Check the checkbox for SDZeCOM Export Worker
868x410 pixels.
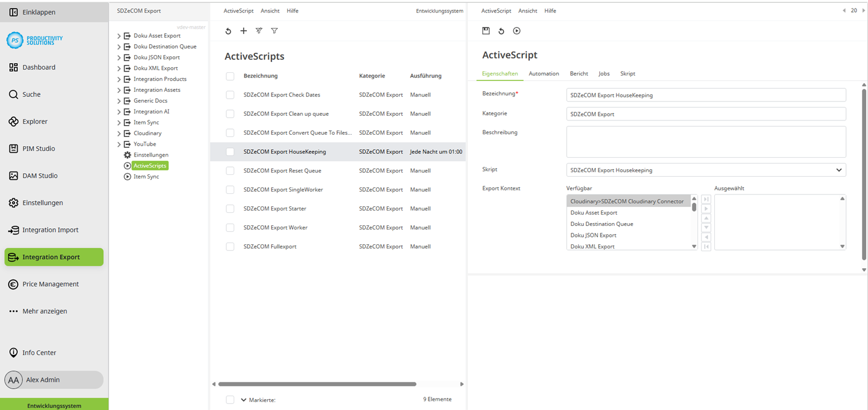click(230, 228)
